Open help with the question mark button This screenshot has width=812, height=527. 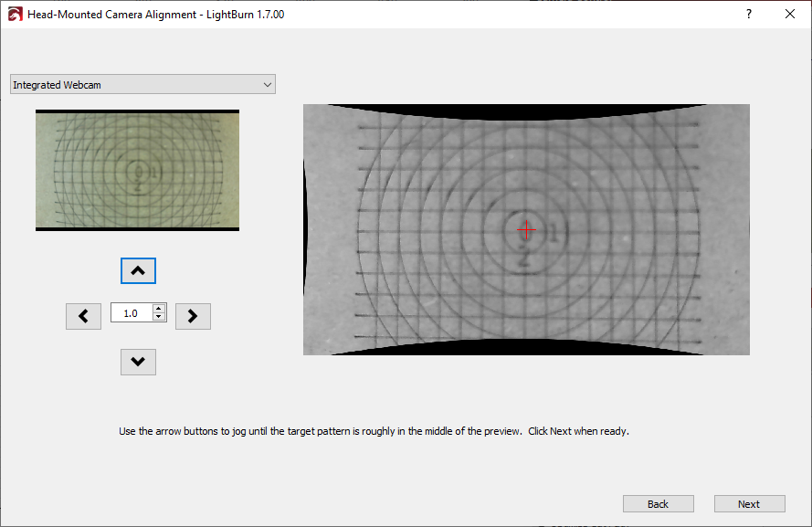tap(748, 15)
